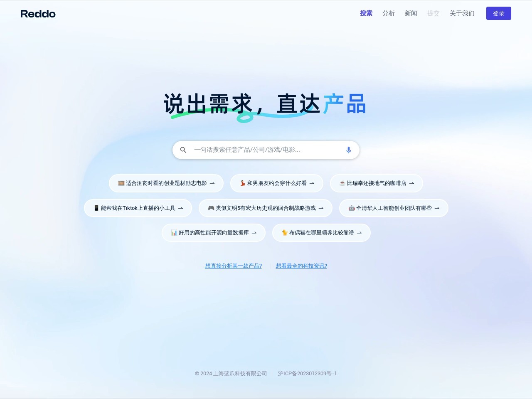
Task: Open the 搜索 nav tab
Action: 366,13
